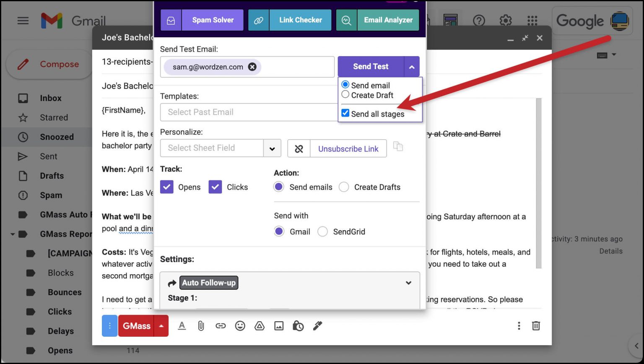Open the Spam Solver tab
The height and width of the screenshot is (364, 644).
click(202, 20)
